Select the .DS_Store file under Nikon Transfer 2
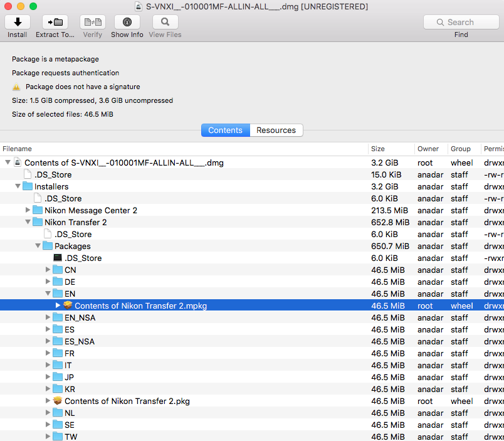This screenshot has width=504, height=441. point(252,234)
